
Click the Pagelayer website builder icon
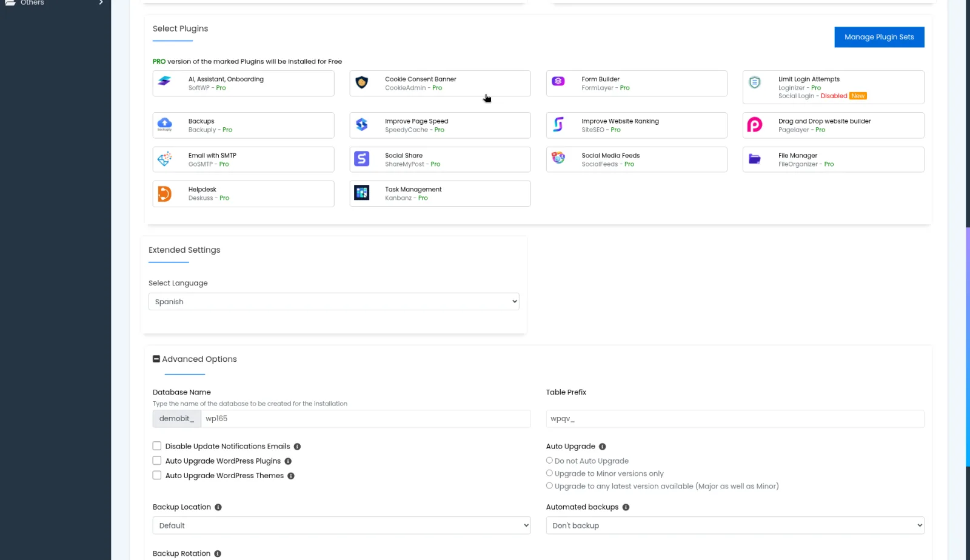[x=755, y=125]
